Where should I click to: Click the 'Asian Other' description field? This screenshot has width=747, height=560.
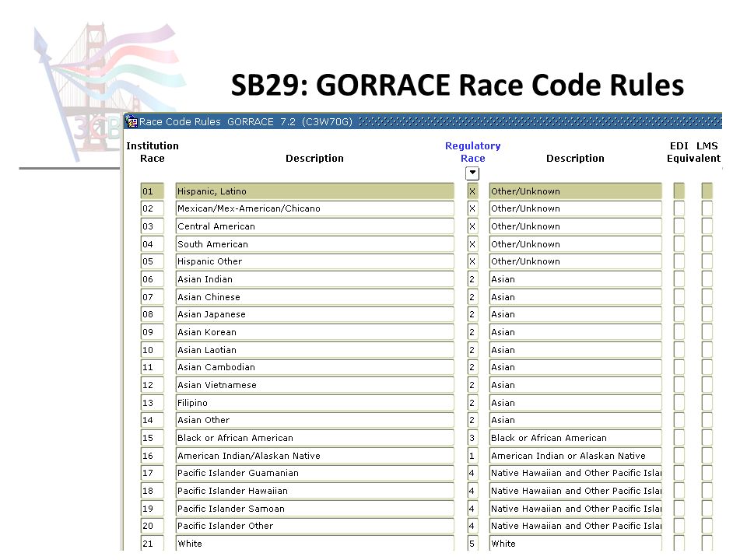pos(315,420)
